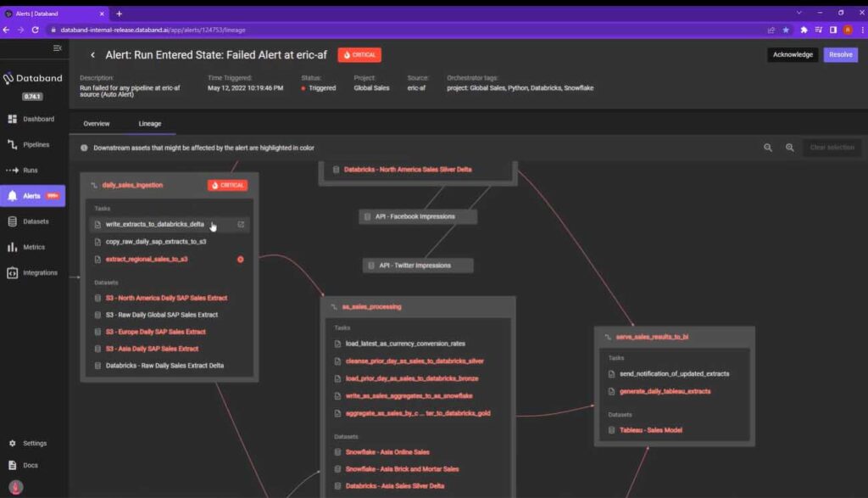This screenshot has width=868, height=498.
Task: Select the cleanse_prior_day_as_sales_to_databricks_silver task
Action: (x=415, y=361)
